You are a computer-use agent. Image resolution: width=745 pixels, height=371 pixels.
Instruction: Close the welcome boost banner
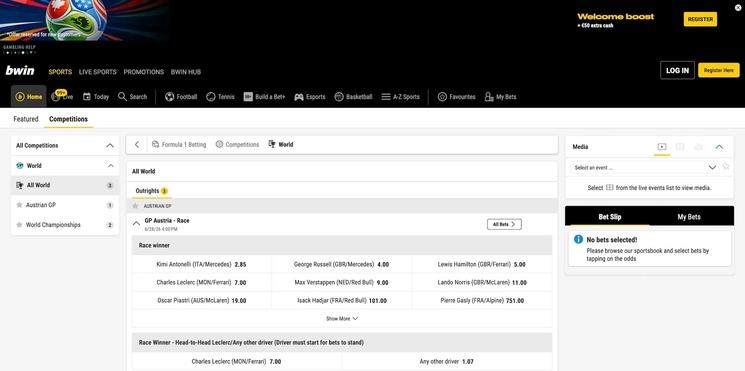pyautogui.click(x=737, y=7)
